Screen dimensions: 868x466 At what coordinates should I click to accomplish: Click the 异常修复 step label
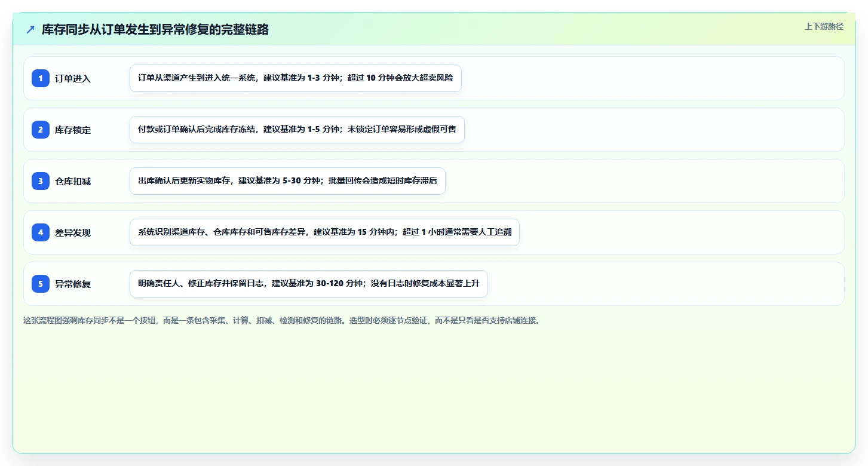pyautogui.click(x=73, y=284)
